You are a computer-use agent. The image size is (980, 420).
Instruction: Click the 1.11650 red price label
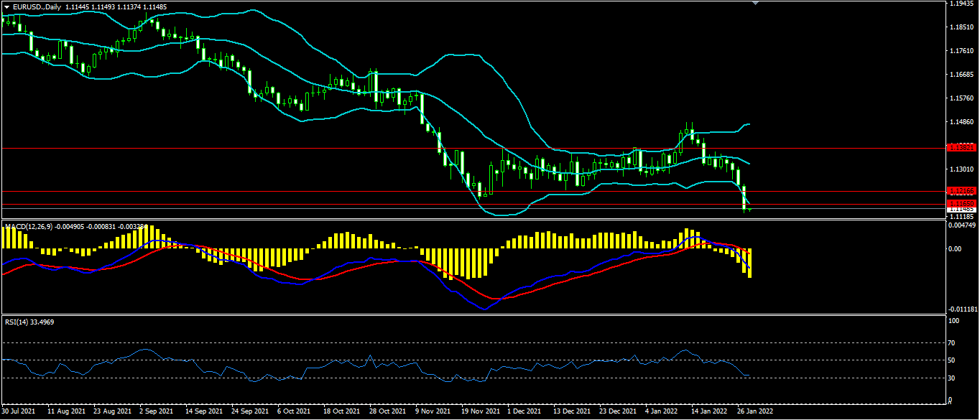click(961, 204)
